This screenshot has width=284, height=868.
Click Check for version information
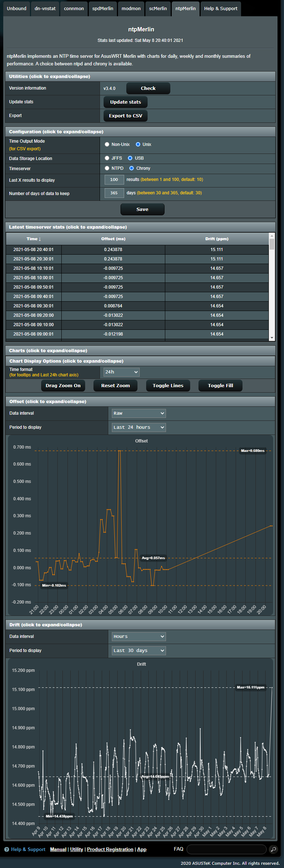click(x=148, y=88)
